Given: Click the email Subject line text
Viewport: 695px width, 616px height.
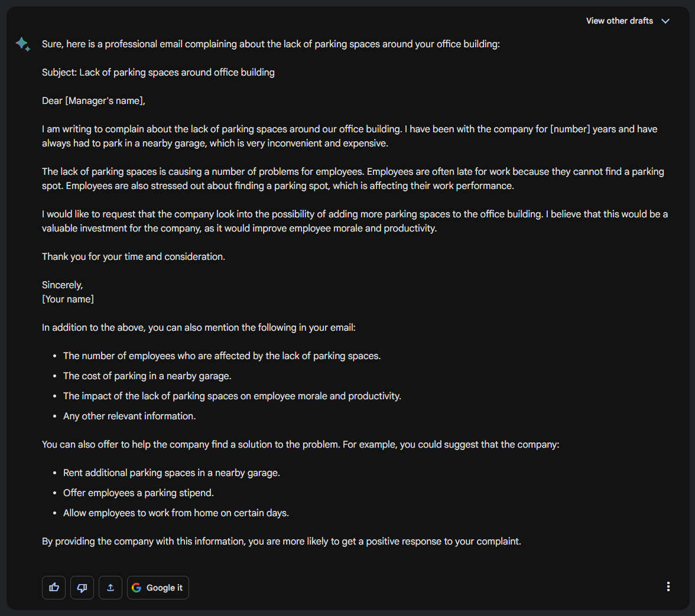Looking at the screenshot, I should 158,73.
